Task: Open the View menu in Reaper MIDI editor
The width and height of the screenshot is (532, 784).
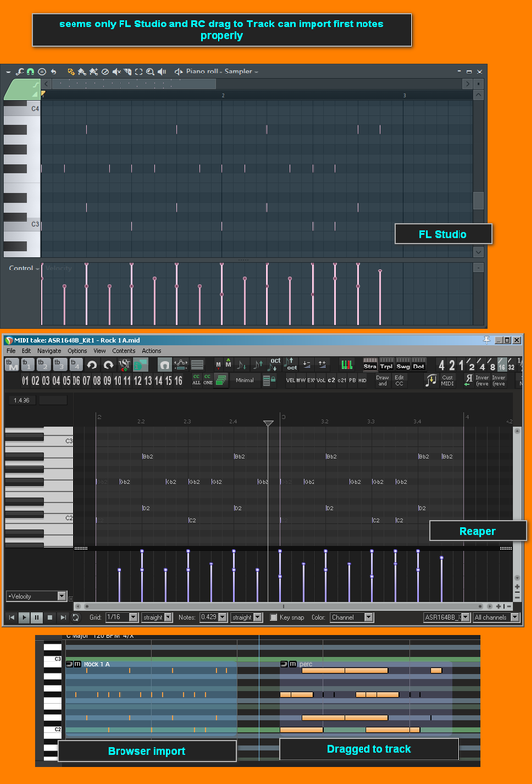Action: 100,351
